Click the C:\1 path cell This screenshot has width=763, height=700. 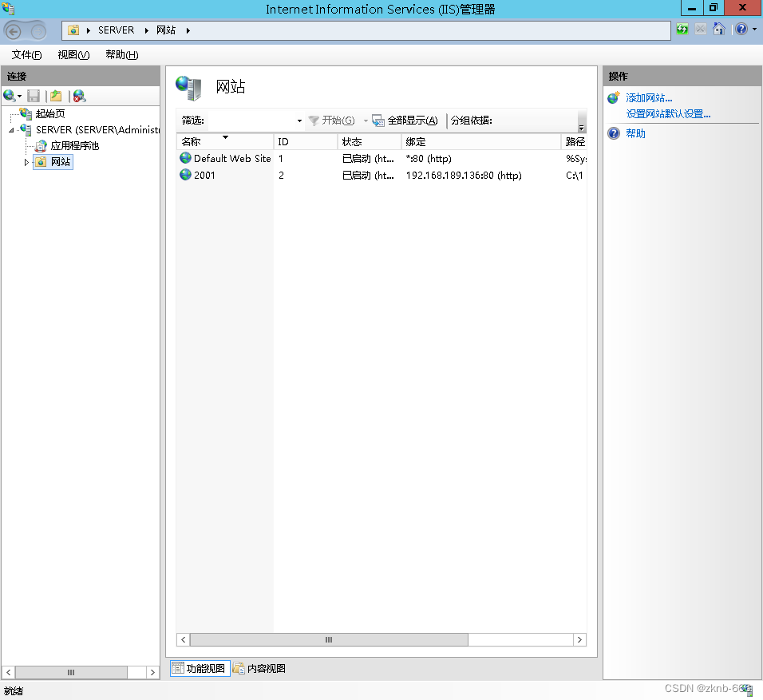[x=574, y=176]
